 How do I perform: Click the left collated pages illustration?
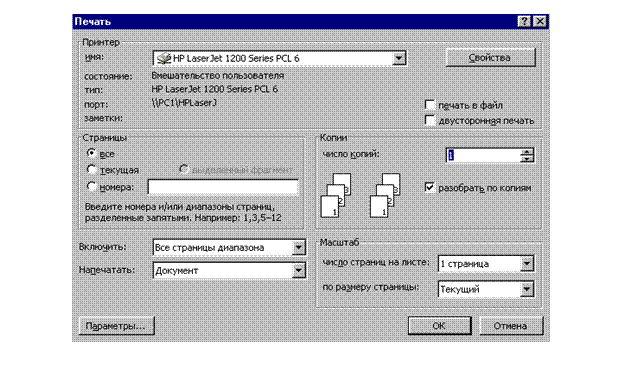click(335, 195)
